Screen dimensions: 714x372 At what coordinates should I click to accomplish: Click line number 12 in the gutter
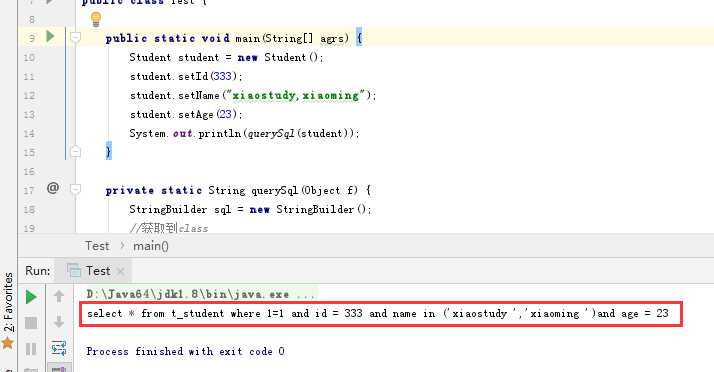pos(29,96)
